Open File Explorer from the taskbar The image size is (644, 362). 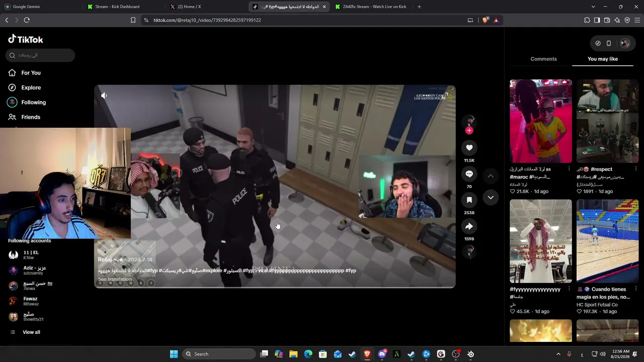(x=293, y=354)
